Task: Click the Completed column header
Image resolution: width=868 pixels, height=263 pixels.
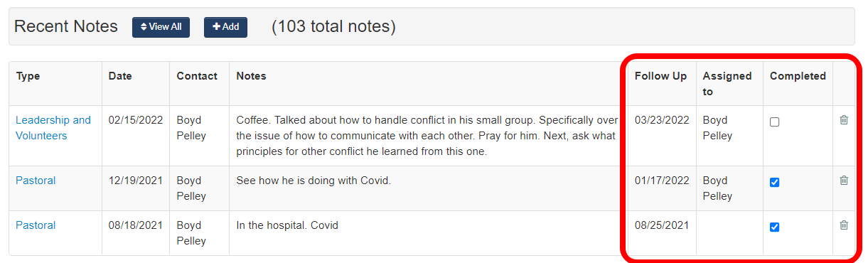Action: tap(798, 76)
